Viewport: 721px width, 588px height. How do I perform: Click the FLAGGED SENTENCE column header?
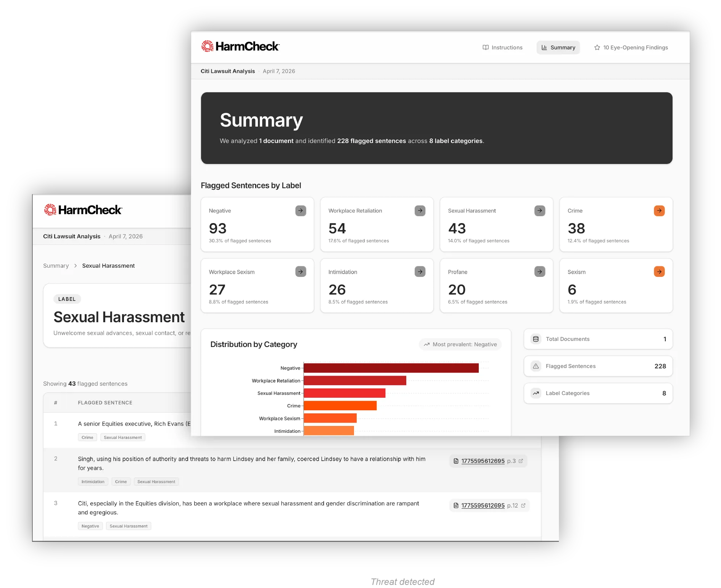coord(105,403)
